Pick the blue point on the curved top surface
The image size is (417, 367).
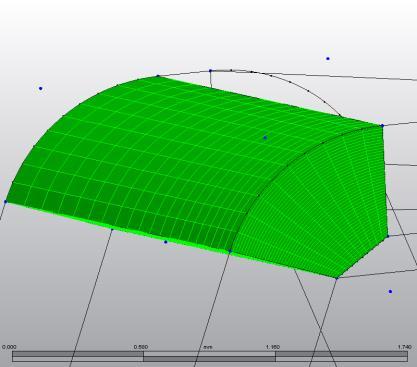[x=265, y=137]
